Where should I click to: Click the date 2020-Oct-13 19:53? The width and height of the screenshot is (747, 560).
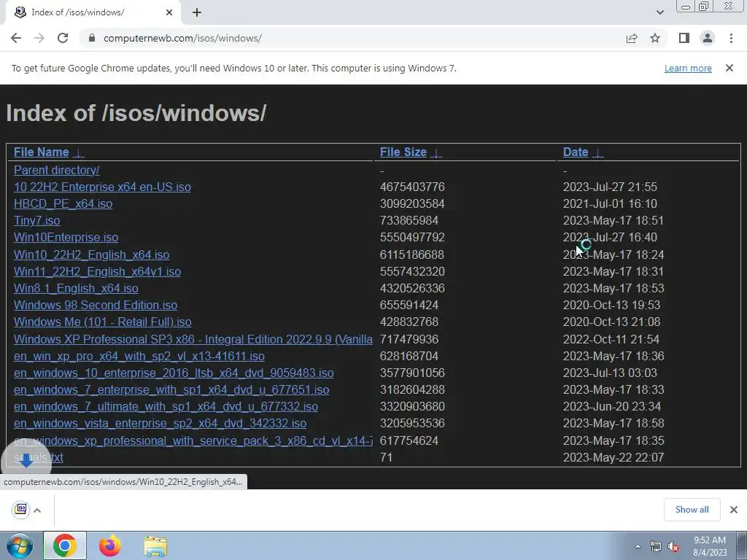pos(612,305)
